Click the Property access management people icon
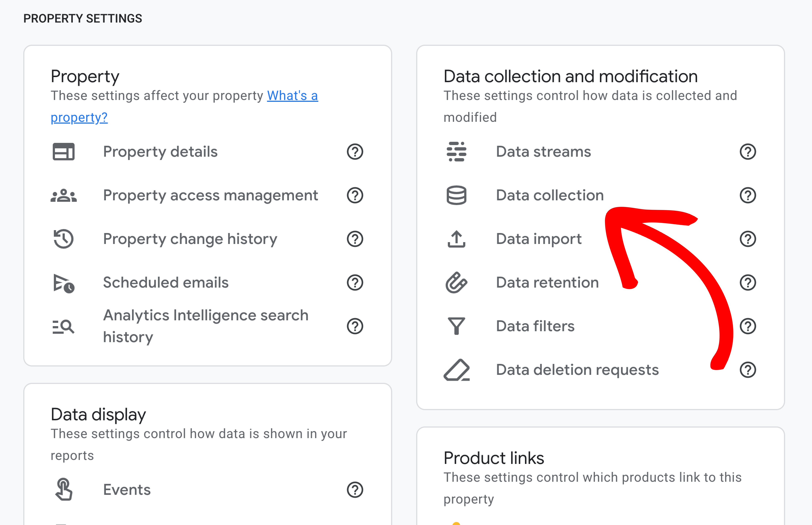The width and height of the screenshot is (812, 525). pos(63,195)
